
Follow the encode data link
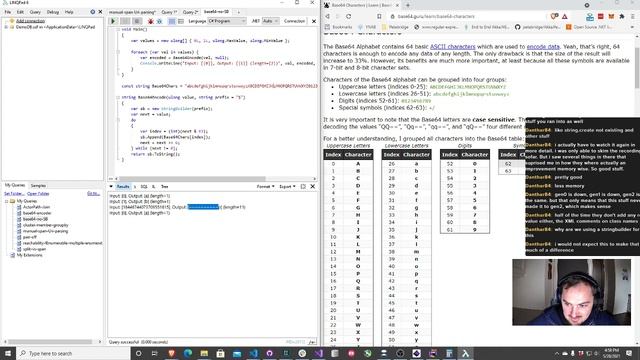coord(543,47)
